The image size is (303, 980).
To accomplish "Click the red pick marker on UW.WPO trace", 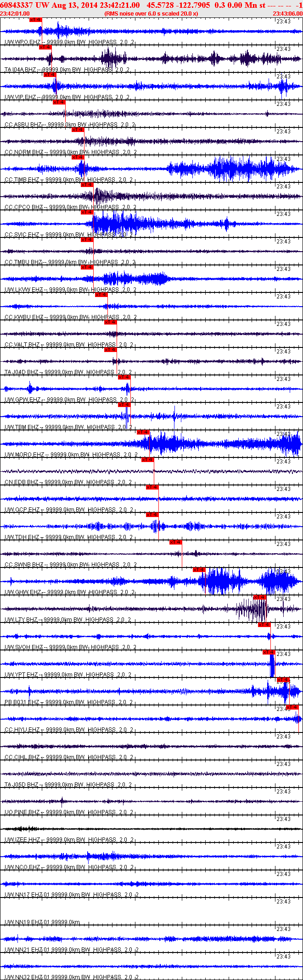I will (x=35, y=20).
